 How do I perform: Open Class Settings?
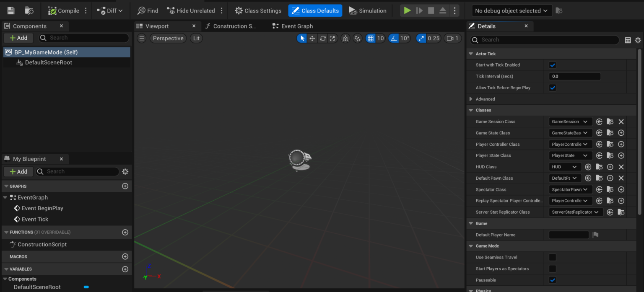(x=258, y=10)
